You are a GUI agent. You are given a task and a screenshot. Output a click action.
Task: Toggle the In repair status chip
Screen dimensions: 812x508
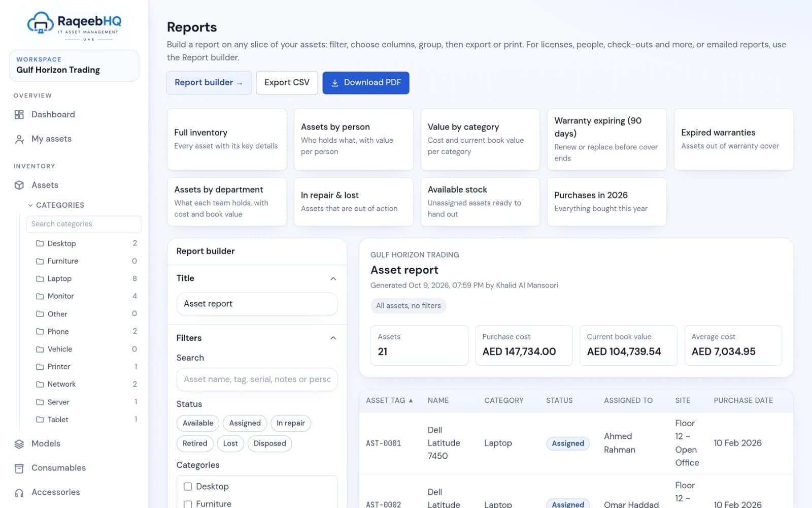[x=291, y=423]
